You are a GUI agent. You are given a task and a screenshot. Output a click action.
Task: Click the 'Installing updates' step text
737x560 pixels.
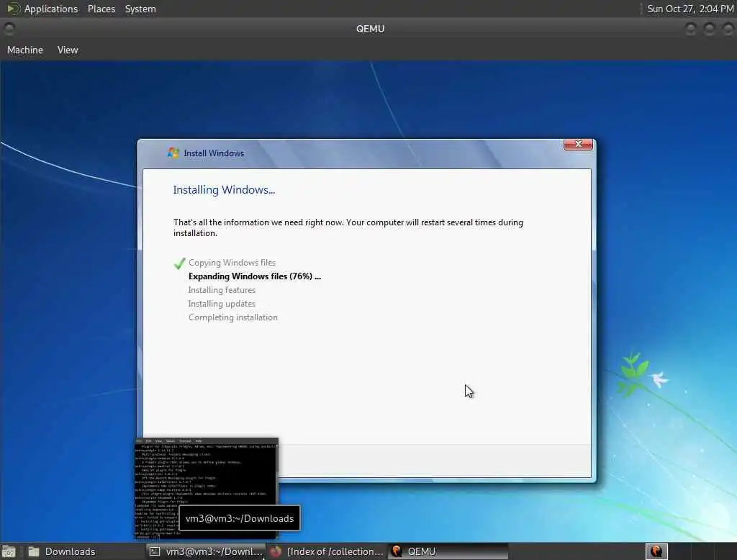(x=222, y=304)
